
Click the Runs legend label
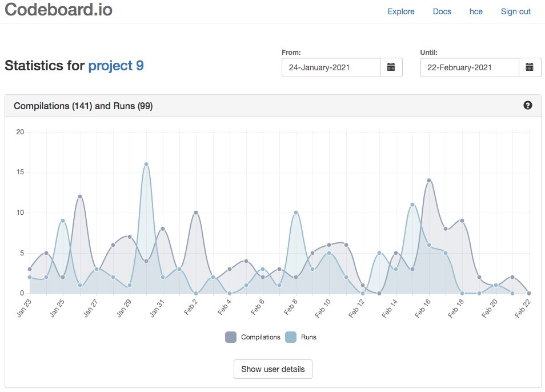tap(308, 337)
